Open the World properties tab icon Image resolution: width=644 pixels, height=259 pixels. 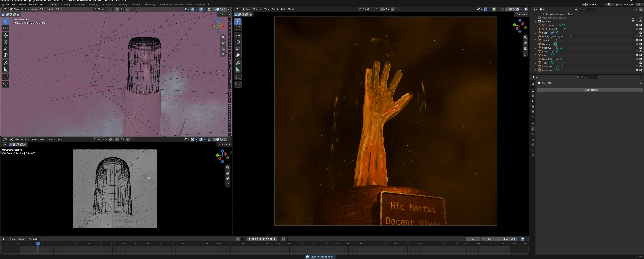pyautogui.click(x=533, y=117)
